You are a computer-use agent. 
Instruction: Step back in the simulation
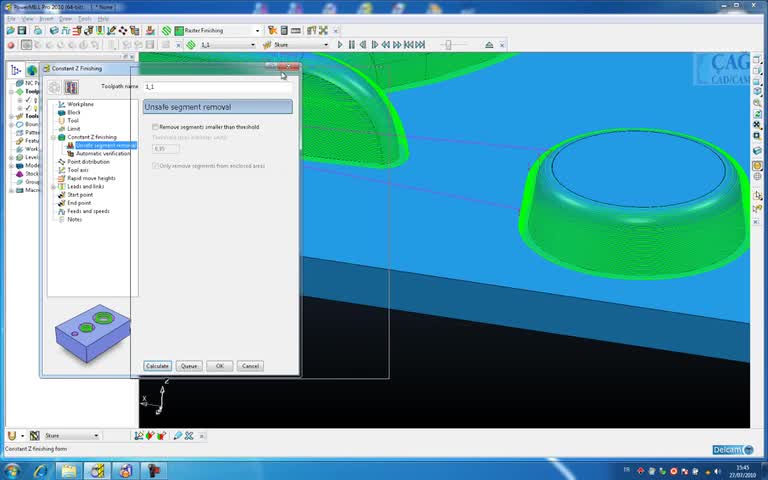[363, 45]
